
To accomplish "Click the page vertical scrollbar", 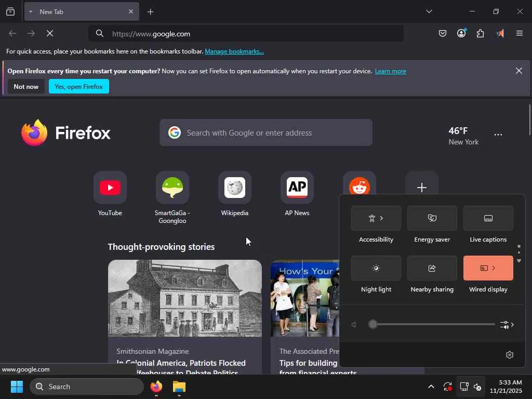I will coord(529,120).
